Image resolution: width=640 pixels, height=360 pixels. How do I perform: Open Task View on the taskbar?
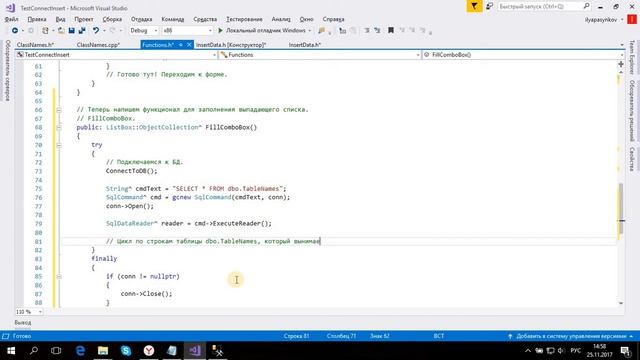(x=56, y=351)
